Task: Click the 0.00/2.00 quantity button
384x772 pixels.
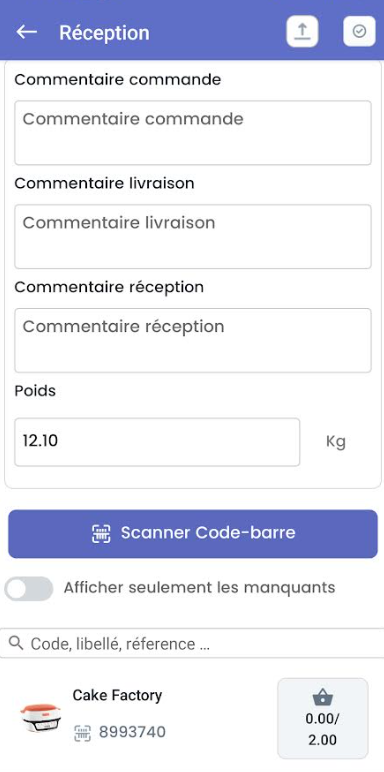Action: click(322, 718)
